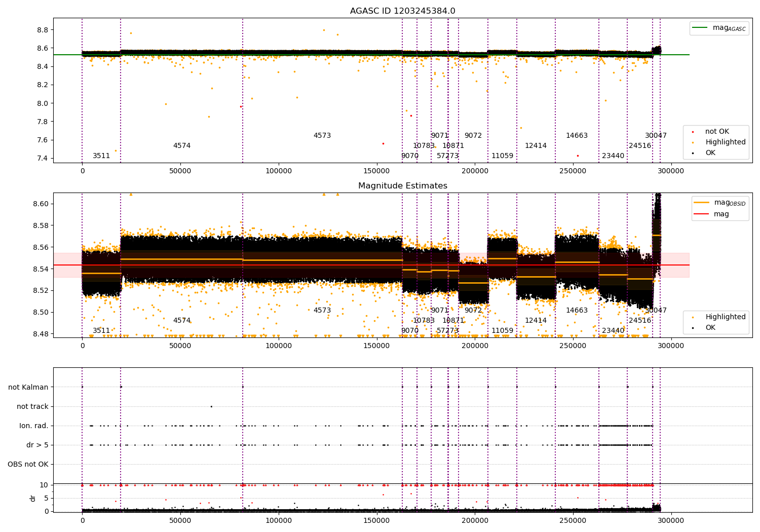The height and width of the screenshot is (532, 760).
Task: Click OBSID label 23440 in the top plot
Action: pos(613,156)
